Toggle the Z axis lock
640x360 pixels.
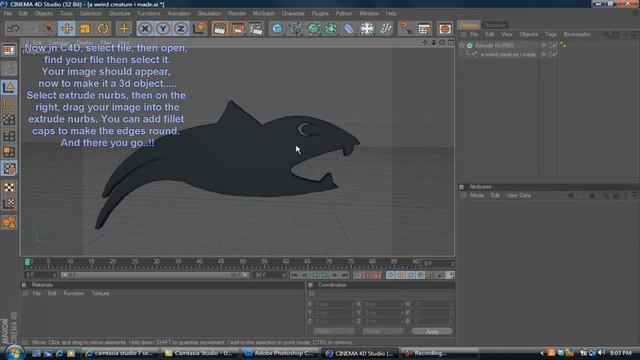(x=180, y=29)
